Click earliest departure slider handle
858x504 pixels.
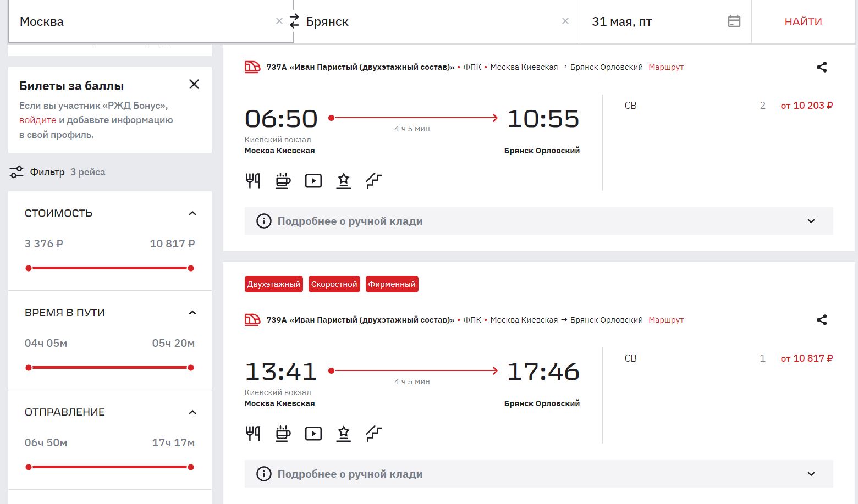(29, 467)
